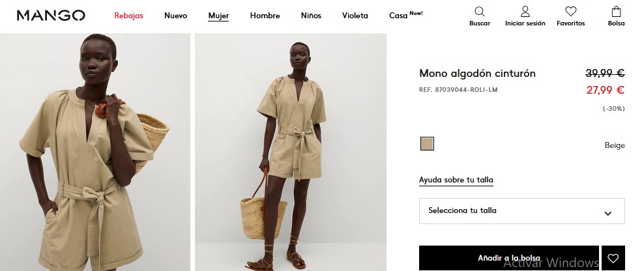View the close-up product photo
The image size is (644, 271).
pos(95,152)
